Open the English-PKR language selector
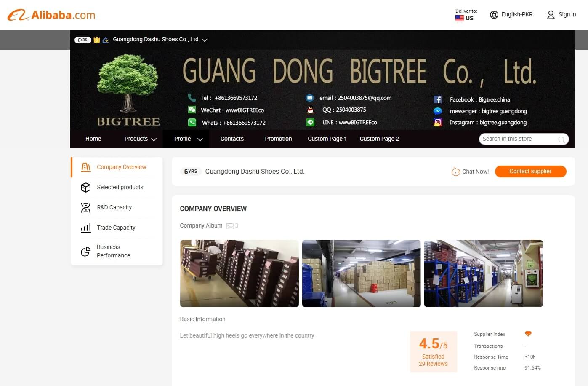The image size is (588, 386). (x=511, y=15)
